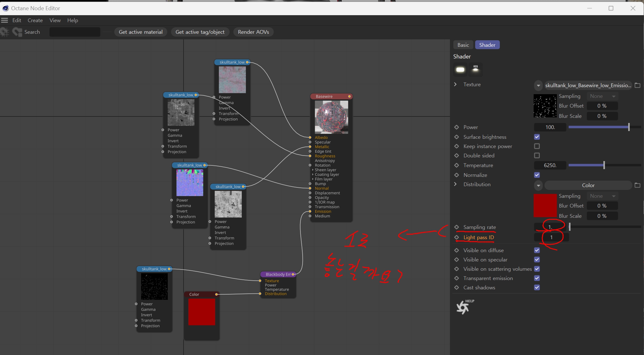Click the Emission input port on Basewire
Viewport: 644px width, 355px height.
pyautogui.click(x=310, y=212)
